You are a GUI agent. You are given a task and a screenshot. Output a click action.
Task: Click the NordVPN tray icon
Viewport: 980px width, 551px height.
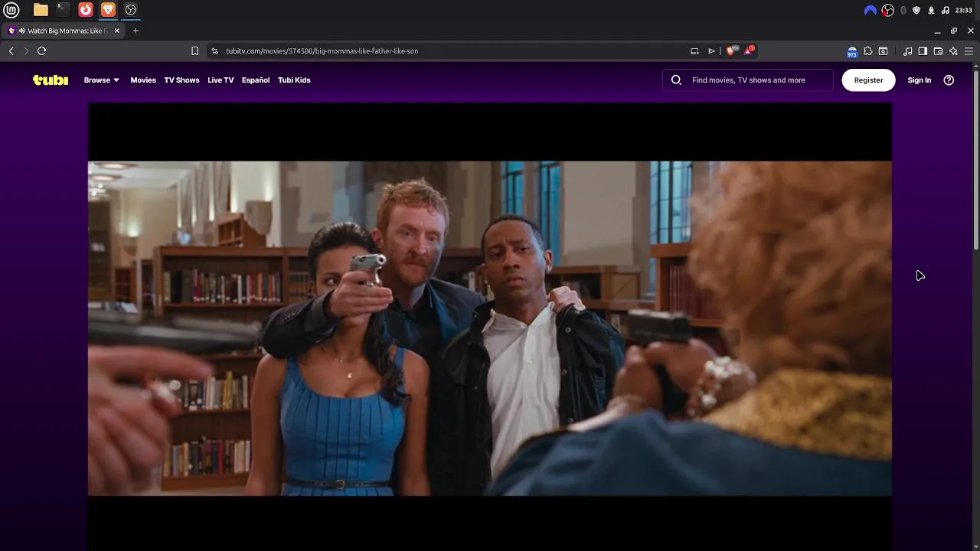(x=870, y=10)
